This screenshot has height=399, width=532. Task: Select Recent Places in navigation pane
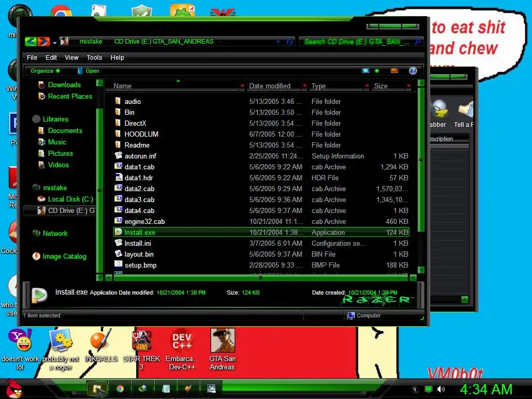(70, 96)
